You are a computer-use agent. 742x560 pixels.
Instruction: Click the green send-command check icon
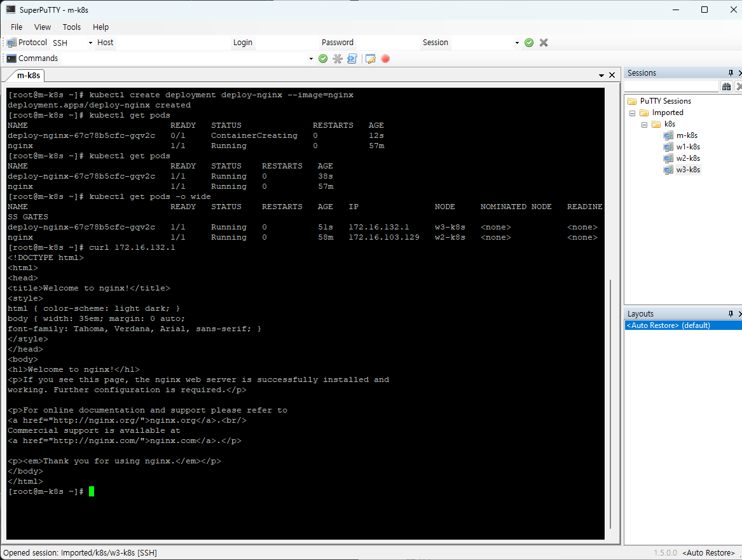point(323,58)
